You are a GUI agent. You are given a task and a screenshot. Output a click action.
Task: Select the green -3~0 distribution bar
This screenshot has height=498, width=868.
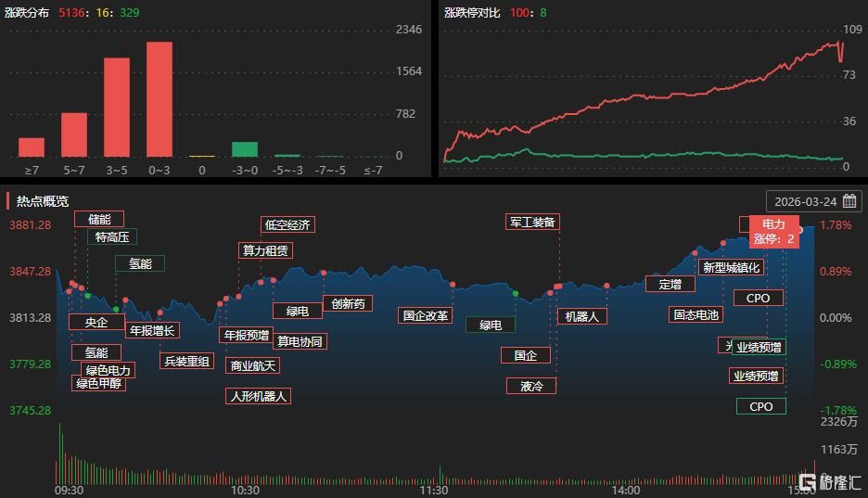pos(244,149)
